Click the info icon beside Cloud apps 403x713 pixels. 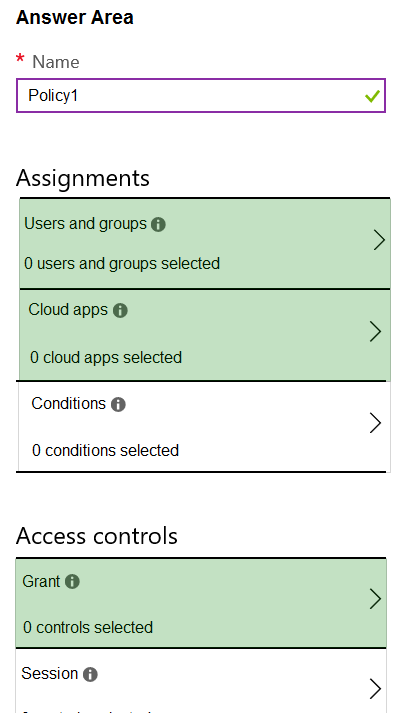120,311
